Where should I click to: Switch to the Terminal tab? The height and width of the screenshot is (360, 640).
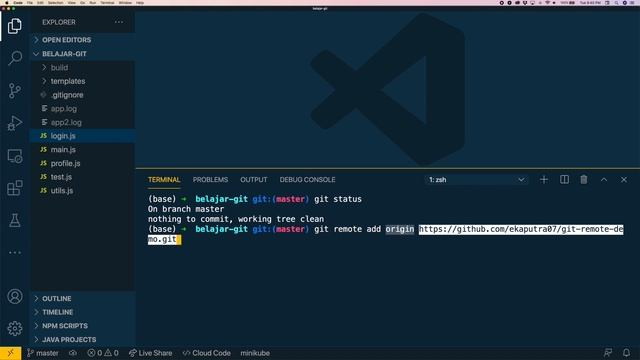click(x=164, y=180)
